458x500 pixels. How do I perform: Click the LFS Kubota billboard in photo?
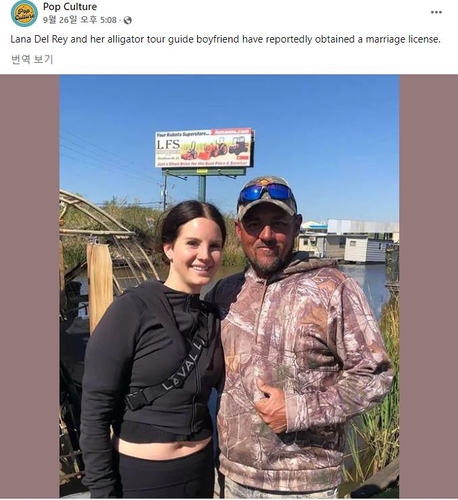click(x=204, y=148)
